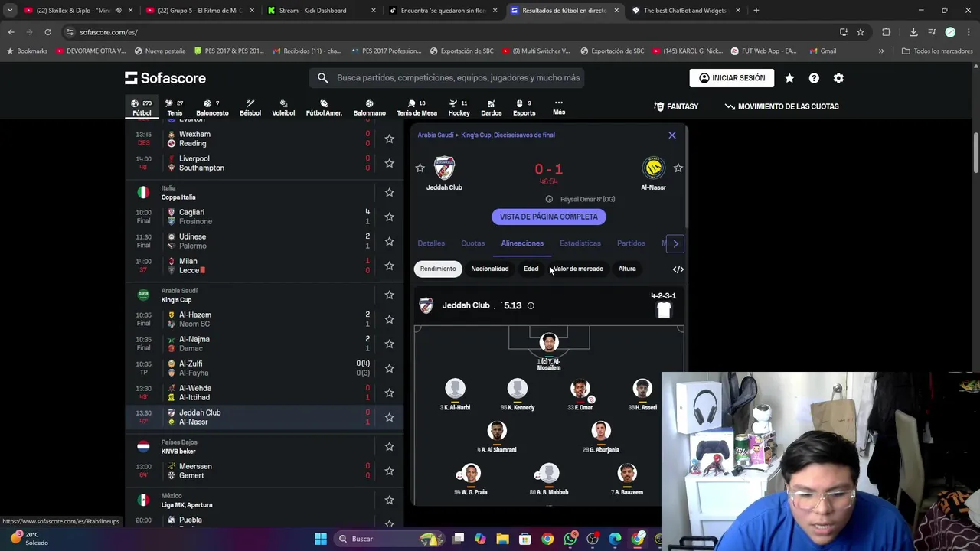This screenshot has width=980, height=551.
Task: Expand Todos los marcadores bookmarks folder
Action: [937, 51]
